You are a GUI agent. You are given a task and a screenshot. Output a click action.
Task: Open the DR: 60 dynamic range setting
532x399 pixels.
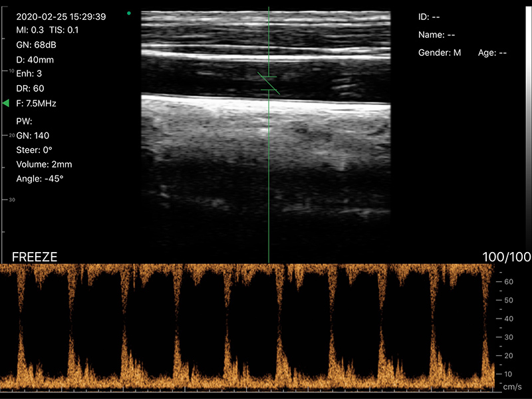(x=31, y=88)
